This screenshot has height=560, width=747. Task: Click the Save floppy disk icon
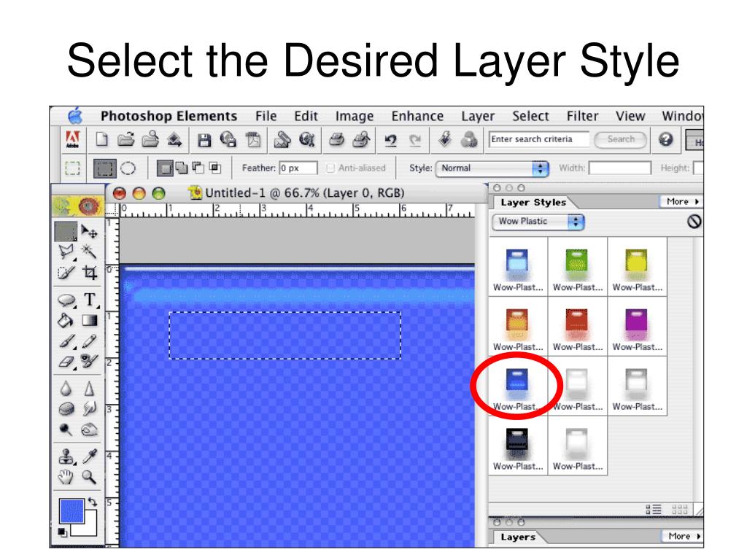point(204,140)
